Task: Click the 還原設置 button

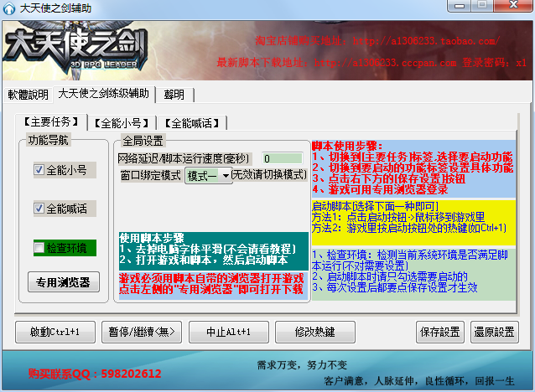Action: point(495,332)
